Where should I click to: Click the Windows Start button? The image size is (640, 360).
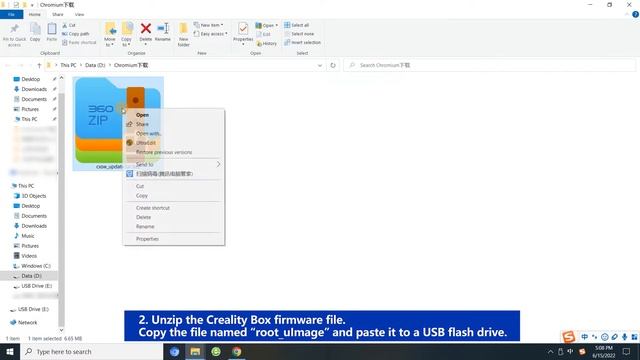[10, 351]
